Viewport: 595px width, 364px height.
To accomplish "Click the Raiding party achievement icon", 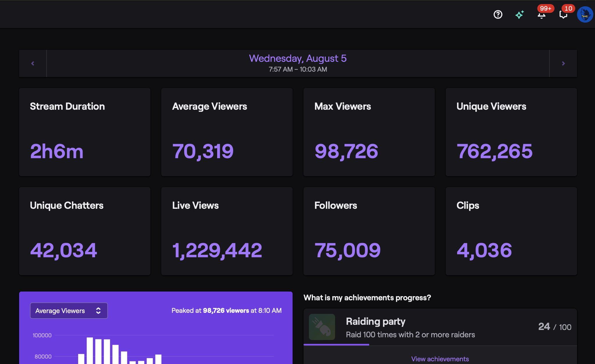I will click(x=322, y=327).
